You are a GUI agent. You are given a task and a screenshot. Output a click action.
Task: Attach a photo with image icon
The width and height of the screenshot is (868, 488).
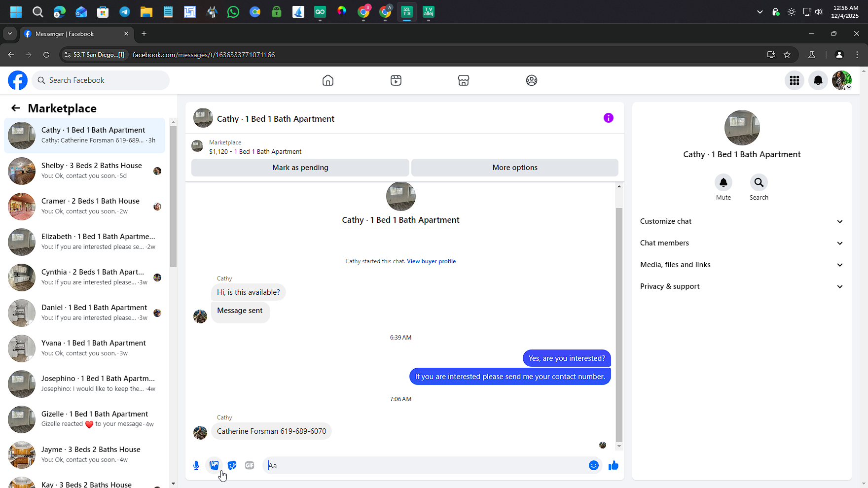[214, 465]
